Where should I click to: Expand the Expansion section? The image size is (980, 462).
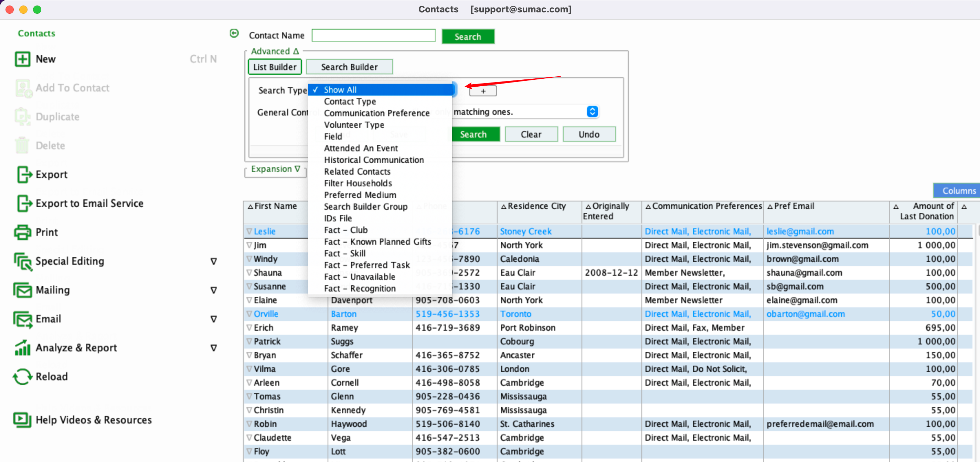pyautogui.click(x=275, y=169)
